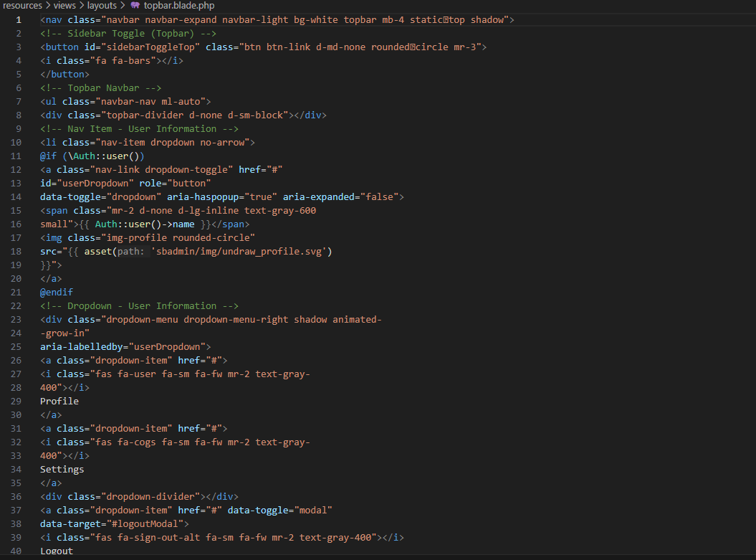Viewport: 756px width, 560px height.
Task: Place cursor on dropdown-divider class value
Action: [x=153, y=496]
